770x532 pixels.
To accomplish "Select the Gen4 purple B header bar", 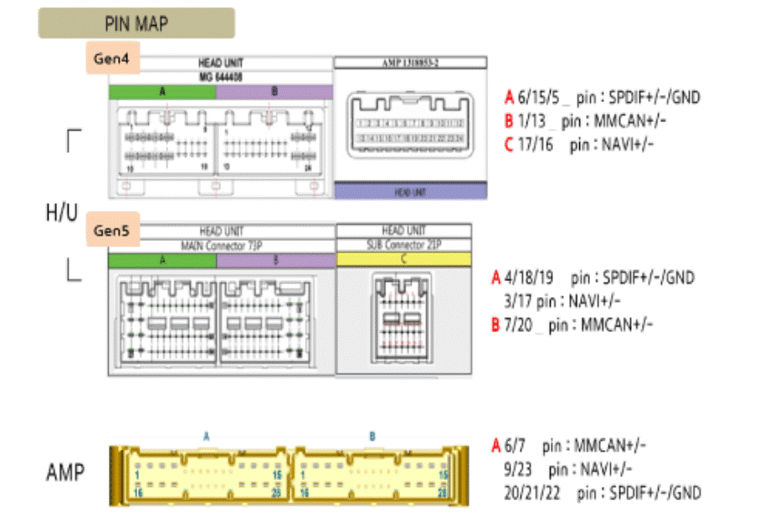I will click(275, 92).
